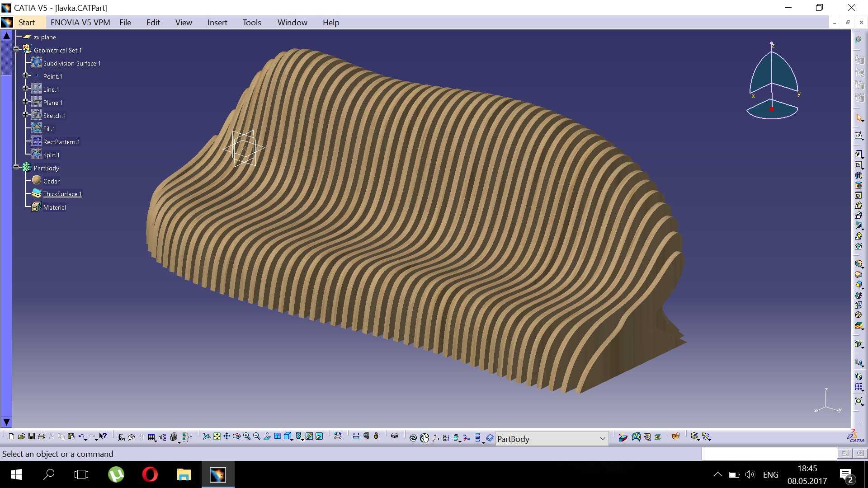Select ThickSurface.1 in the tree
This screenshot has height=488, width=868.
(x=62, y=194)
